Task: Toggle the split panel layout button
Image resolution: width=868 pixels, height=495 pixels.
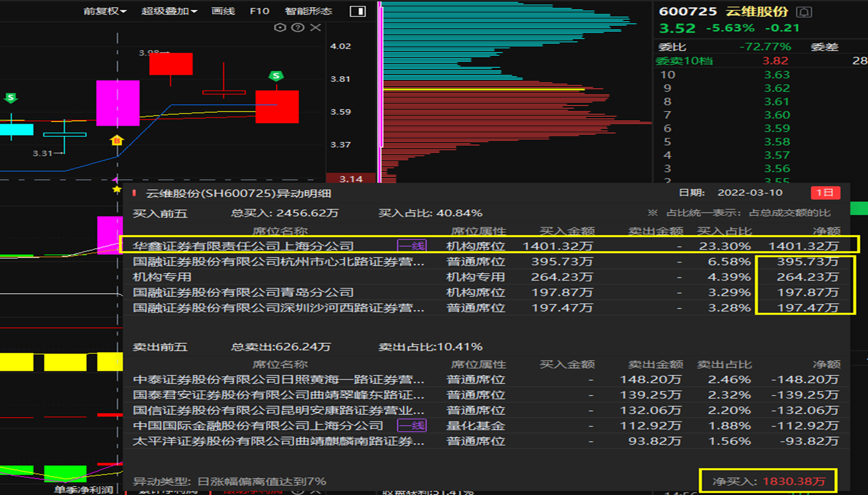Action: pos(358,11)
